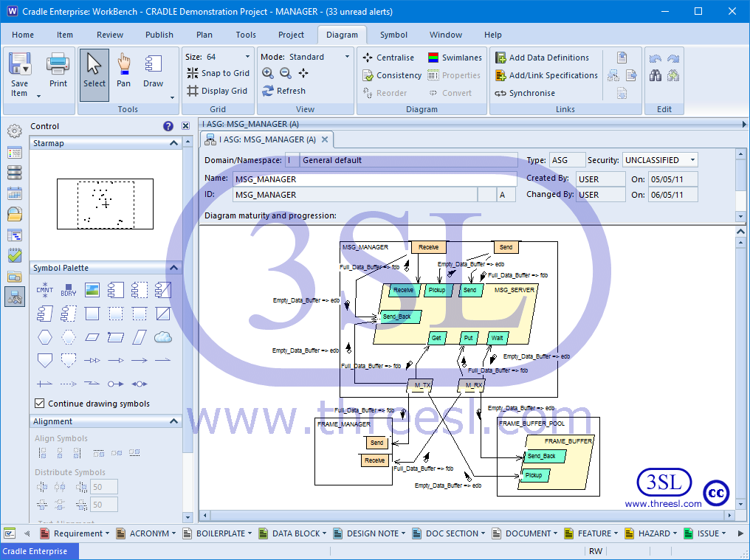Select the Pan tool in the ribbon

coord(123,70)
